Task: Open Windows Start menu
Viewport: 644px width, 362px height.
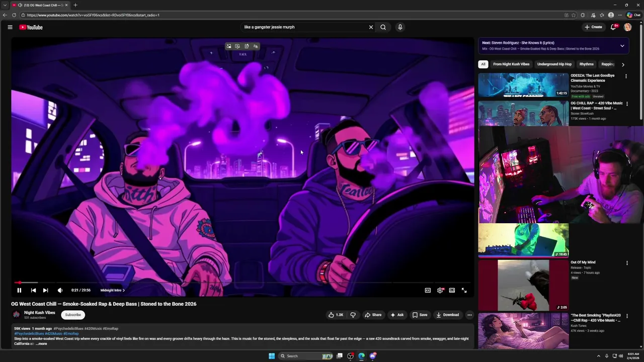Action: (x=272, y=356)
